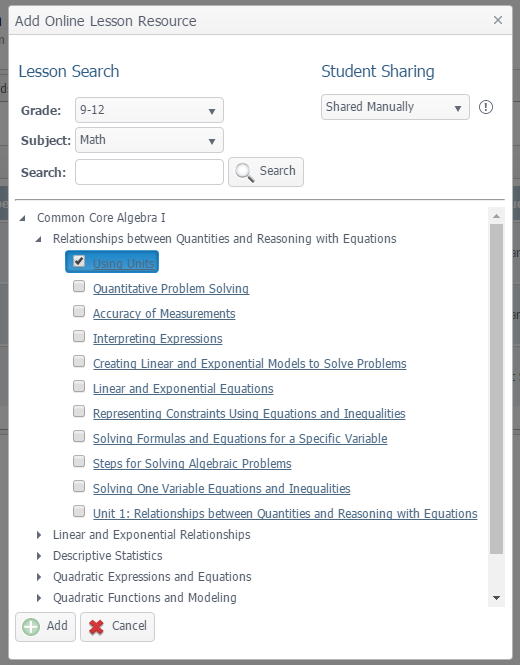520x665 pixels.
Task: Click the red X Cancel button
Action: [x=117, y=626]
